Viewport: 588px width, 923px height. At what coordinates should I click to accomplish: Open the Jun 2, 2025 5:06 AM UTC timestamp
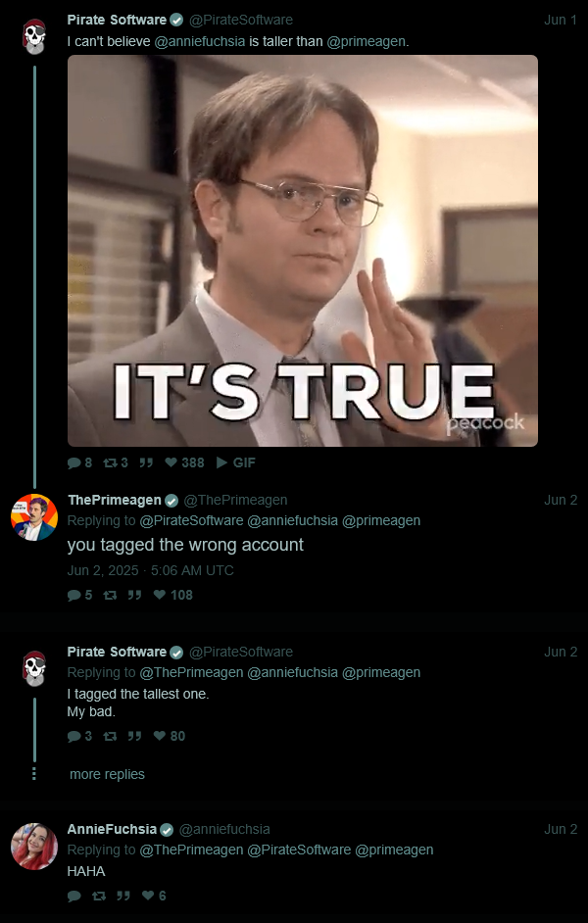coord(150,570)
